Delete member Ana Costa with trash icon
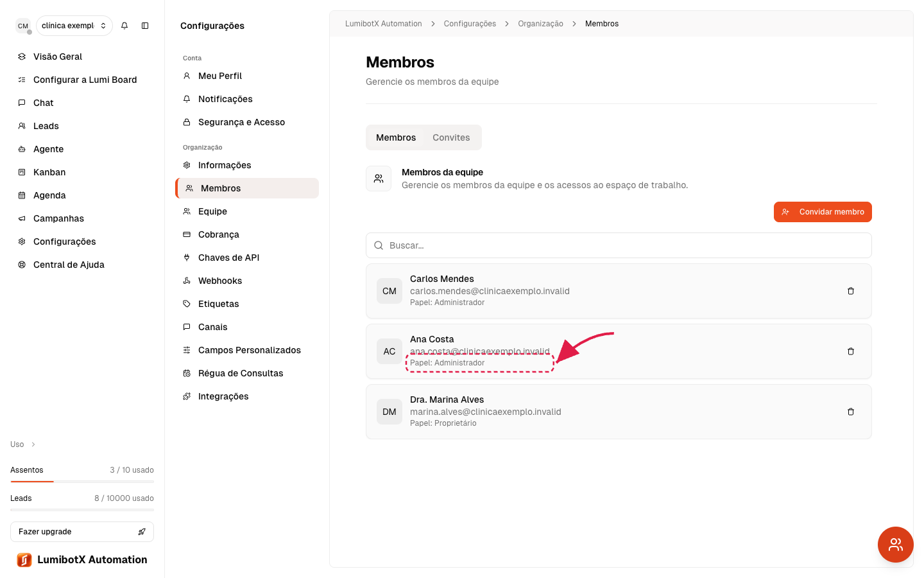 pos(851,351)
